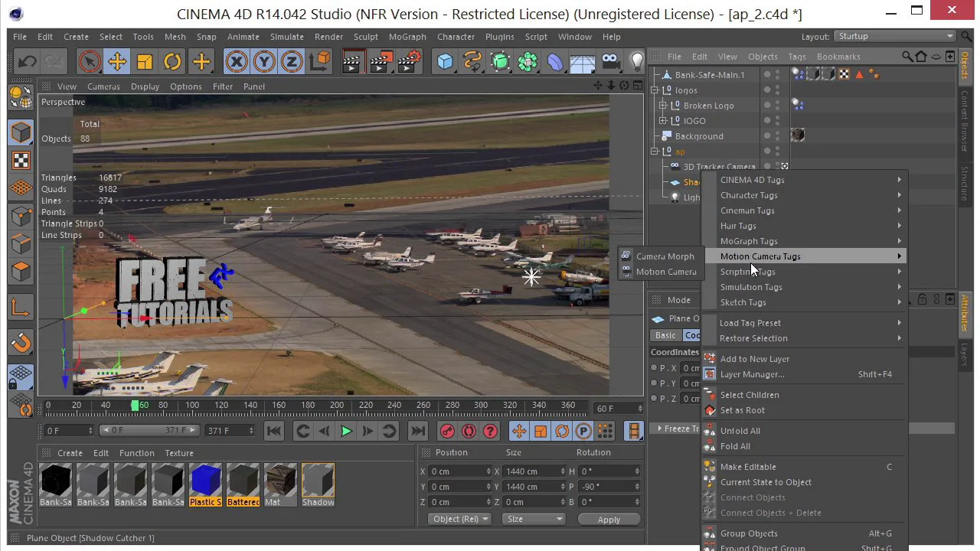This screenshot has width=980, height=551.
Task: Click Enable Snap magnet icon
Action: 21,342
